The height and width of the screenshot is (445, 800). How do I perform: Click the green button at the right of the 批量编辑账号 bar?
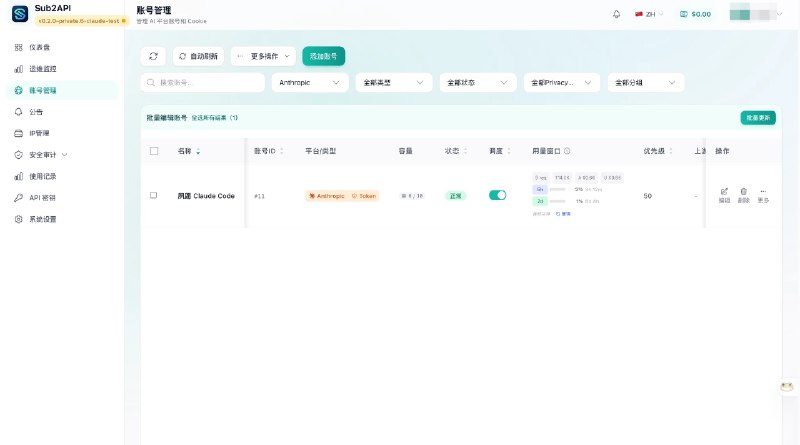tap(758, 118)
